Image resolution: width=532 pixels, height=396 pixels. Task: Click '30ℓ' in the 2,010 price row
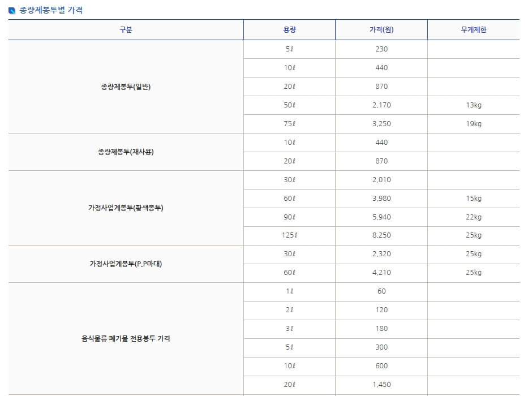pos(289,180)
